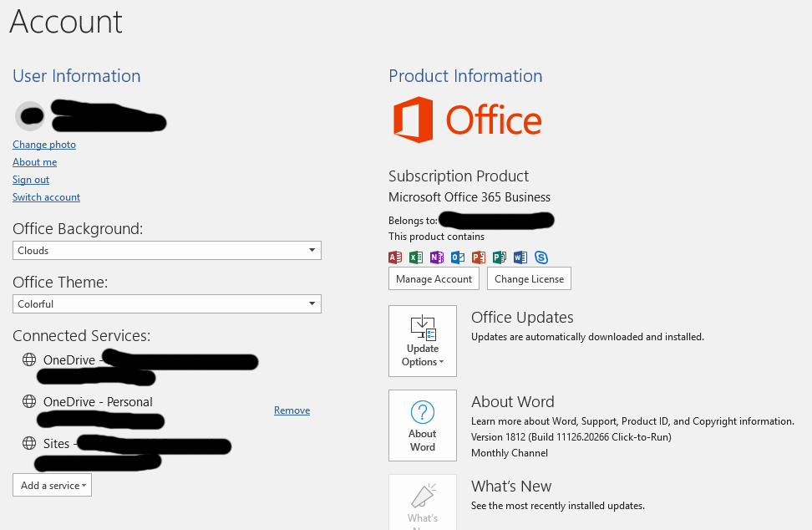This screenshot has width=812, height=530.
Task: Click the Belongs to label
Action: 413,220
